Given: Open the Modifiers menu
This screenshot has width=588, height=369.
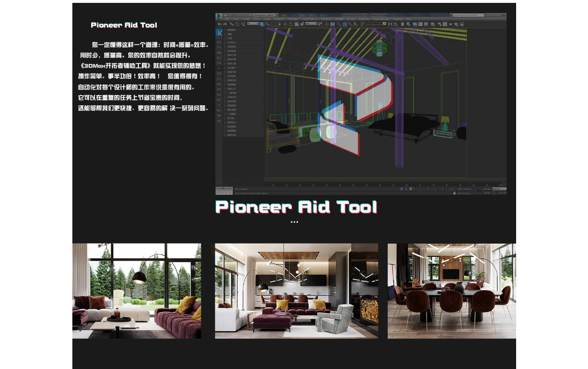Looking at the screenshot, I should 279,20.
